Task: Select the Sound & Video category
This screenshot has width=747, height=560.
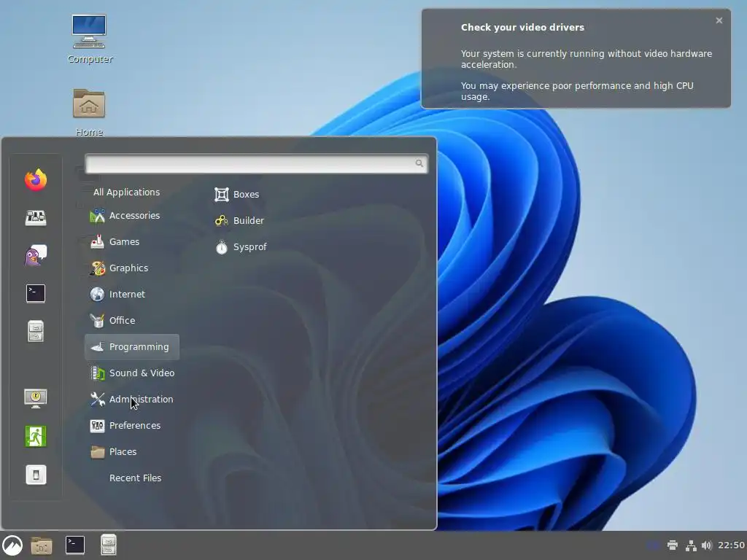Action: pos(132,373)
